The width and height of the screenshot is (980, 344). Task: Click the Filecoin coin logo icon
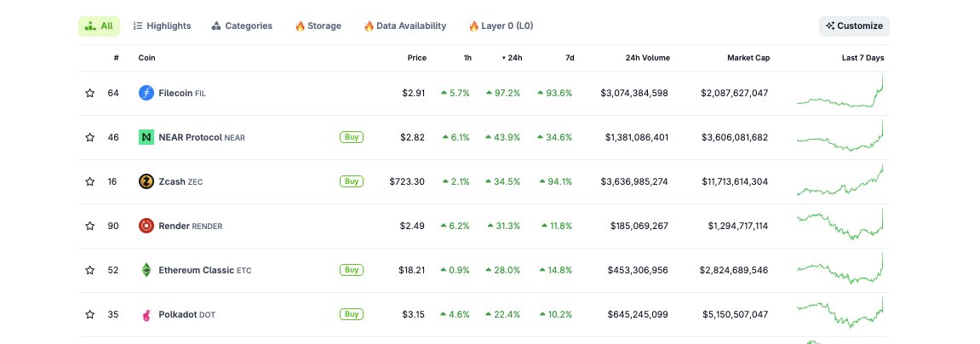pyautogui.click(x=146, y=93)
